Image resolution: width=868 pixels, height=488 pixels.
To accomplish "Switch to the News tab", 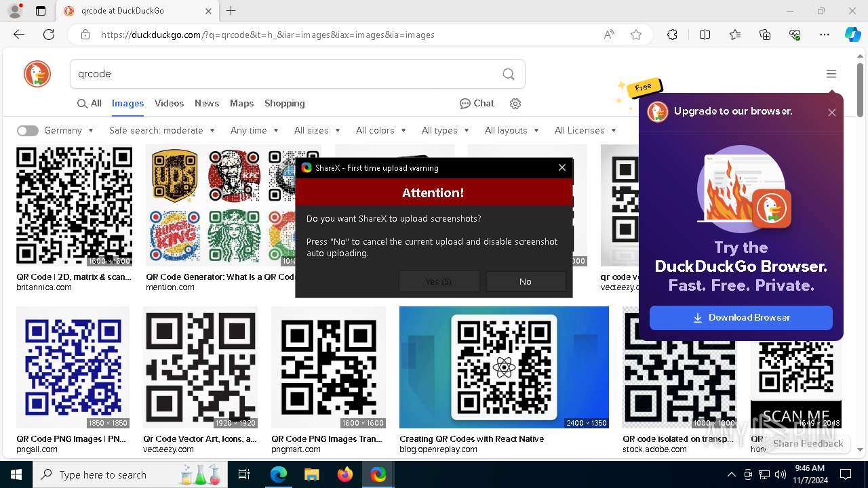I will 207,104.
